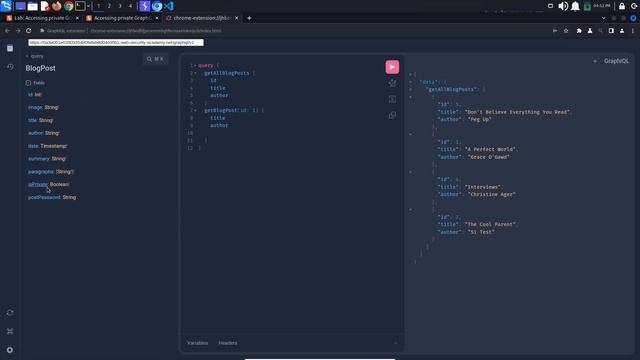The image size is (640, 360).
Task: Go back using the browser back arrow
Action: click(7, 31)
